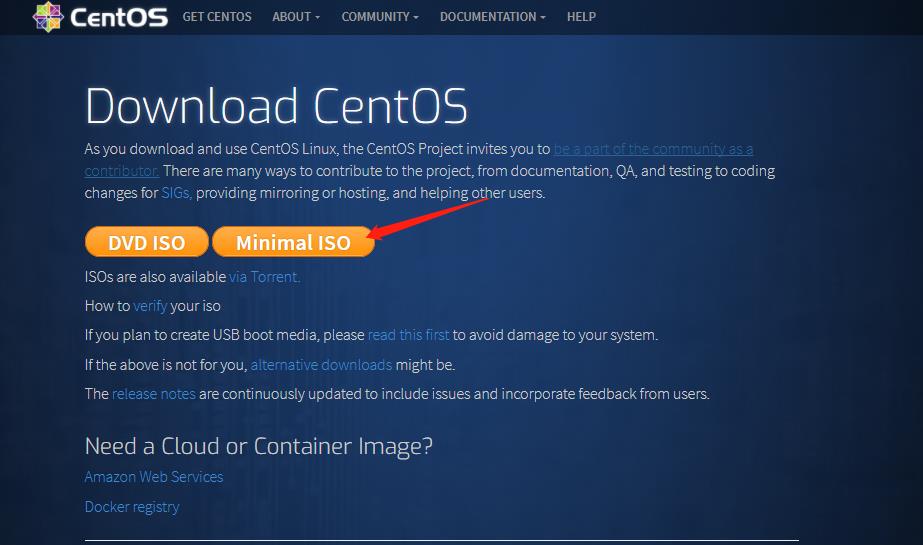The height and width of the screenshot is (545, 923).
Task: Follow the community contributor link
Action: pyautogui.click(x=653, y=149)
